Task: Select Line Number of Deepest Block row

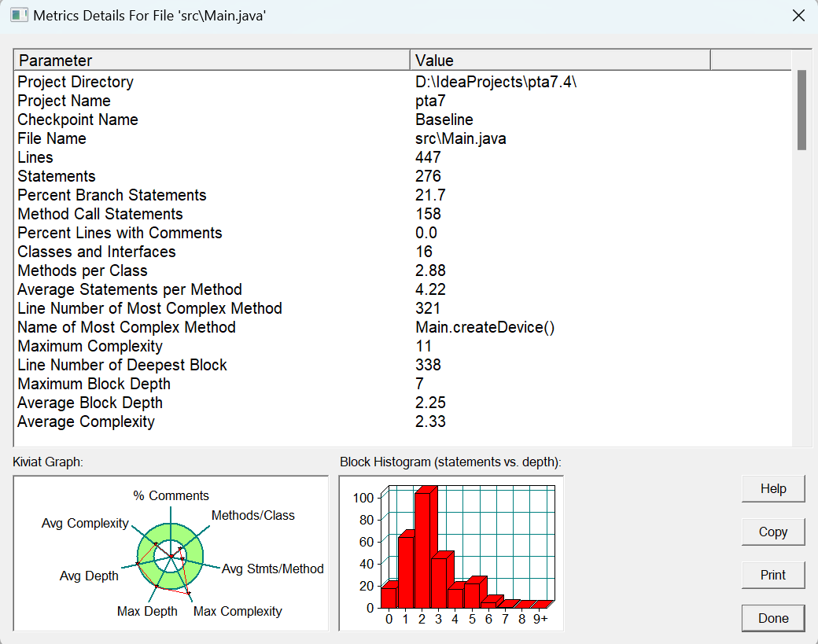Action: 403,365
